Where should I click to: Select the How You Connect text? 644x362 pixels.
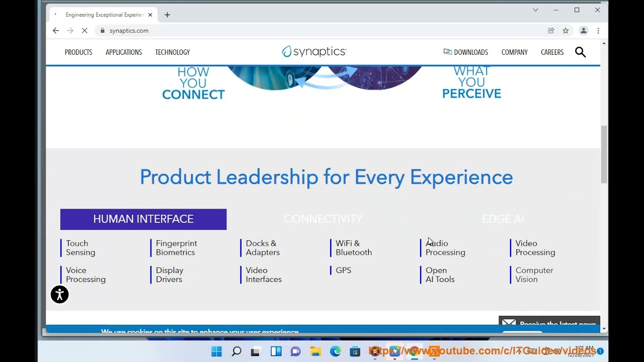(193, 83)
